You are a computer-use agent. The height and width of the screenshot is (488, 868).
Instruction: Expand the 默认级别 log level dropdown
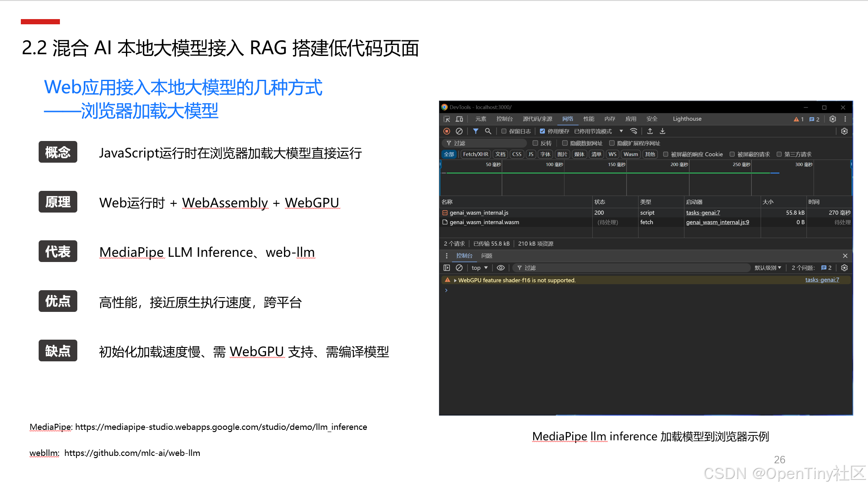click(x=768, y=268)
